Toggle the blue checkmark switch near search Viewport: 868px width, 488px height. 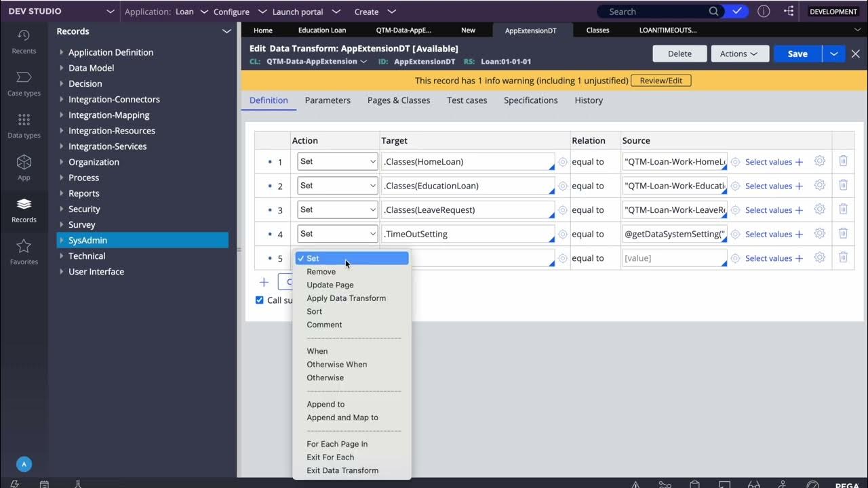(x=736, y=12)
